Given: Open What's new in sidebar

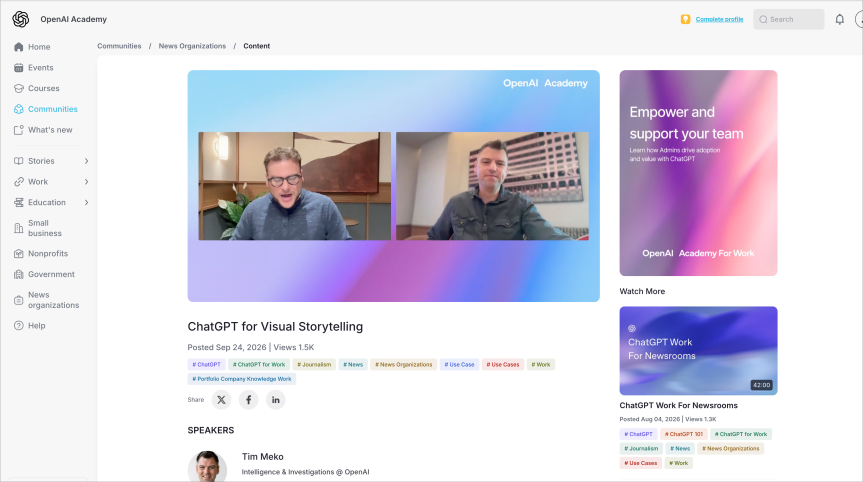Looking at the screenshot, I should (x=50, y=130).
